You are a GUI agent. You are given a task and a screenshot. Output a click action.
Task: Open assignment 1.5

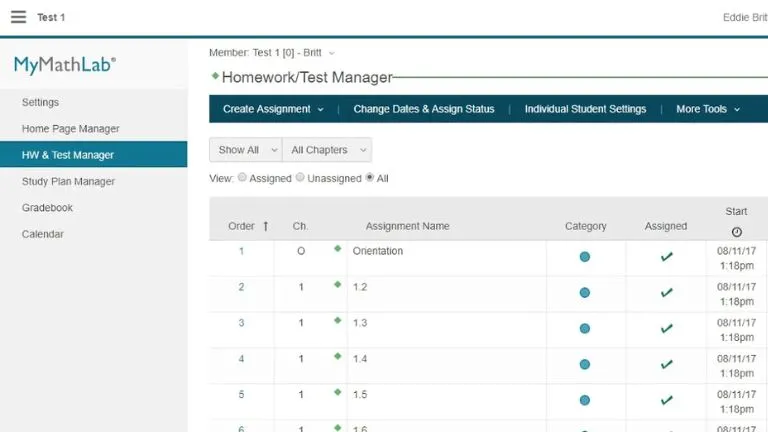pos(360,394)
